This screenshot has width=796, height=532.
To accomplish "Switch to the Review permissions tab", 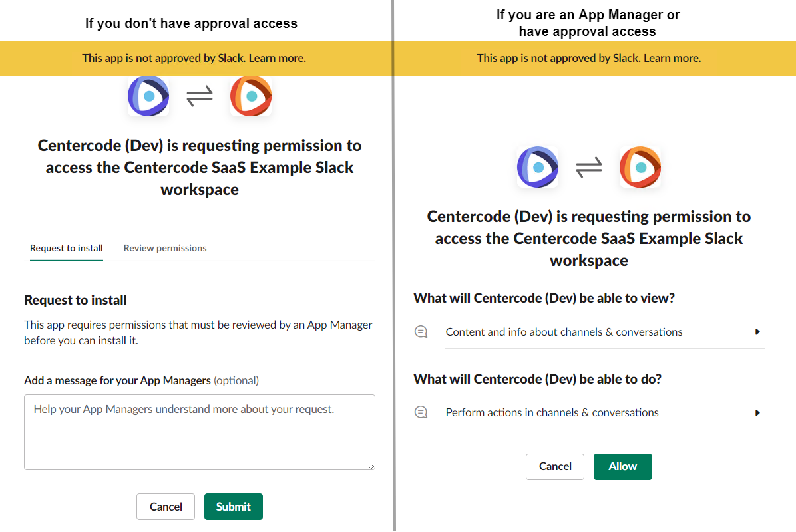I will [165, 248].
